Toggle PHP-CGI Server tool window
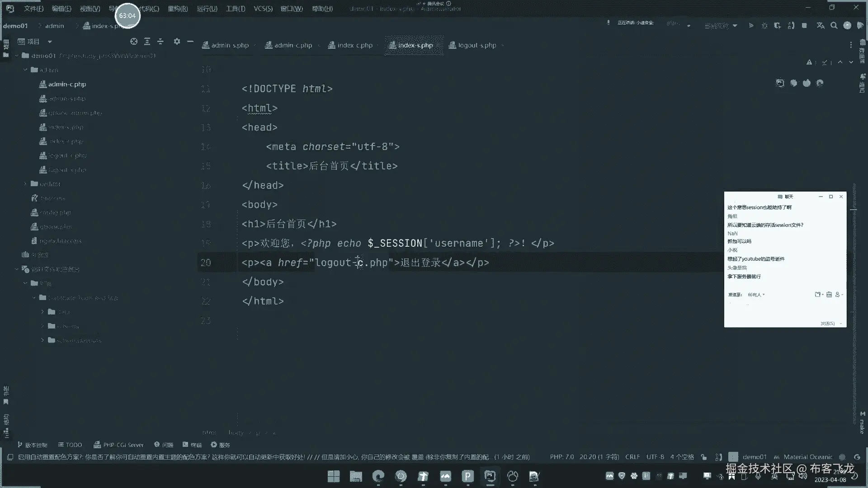868x488 pixels. (x=118, y=445)
